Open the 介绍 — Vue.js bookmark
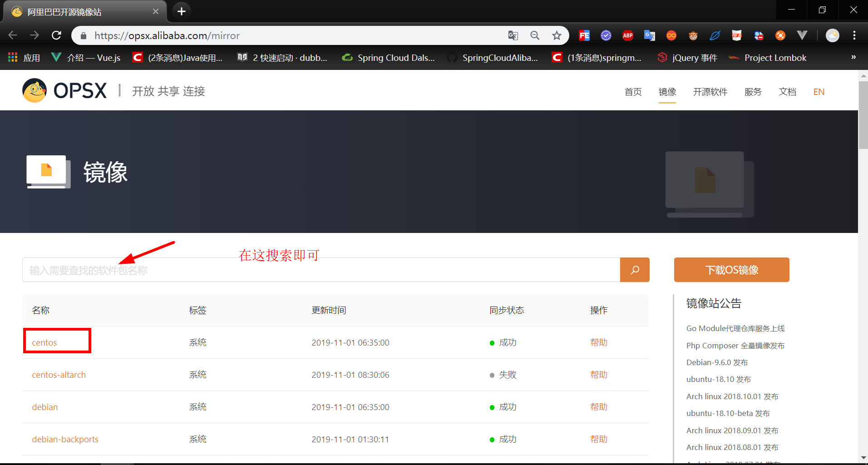The height and width of the screenshot is (465, 868). [x=86, y=58]
